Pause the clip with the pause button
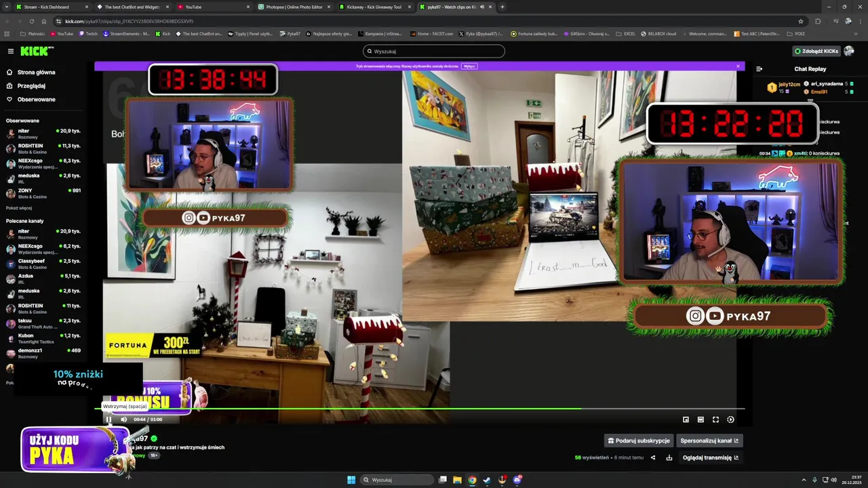This screenshot has width=868, height=488. click(x=108, y=420)
